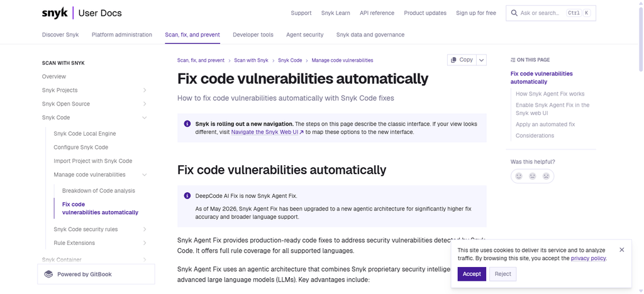This screenshot has height=294, width=644.
Task: Click the search magnifier icon
Action: click(x=514, y=13)
